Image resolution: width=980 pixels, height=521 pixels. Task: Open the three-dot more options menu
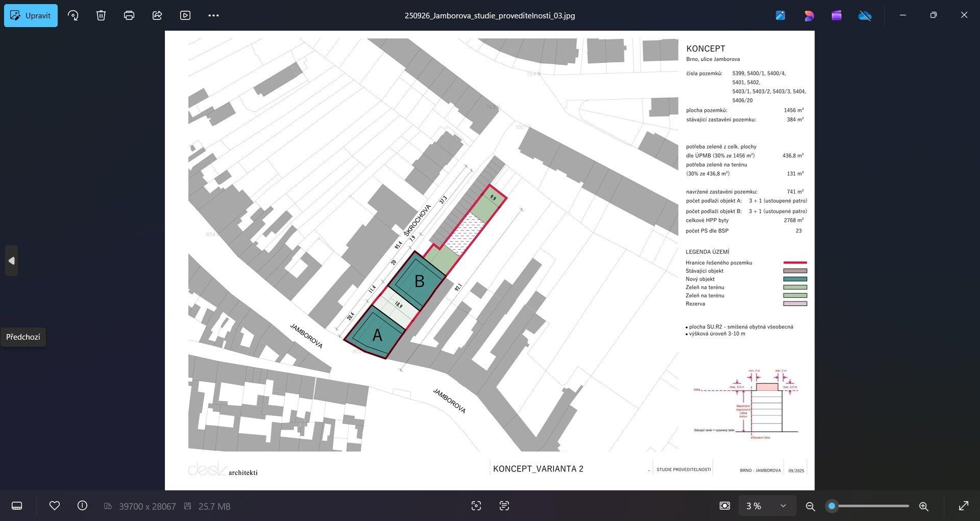(x=213, y=15)
